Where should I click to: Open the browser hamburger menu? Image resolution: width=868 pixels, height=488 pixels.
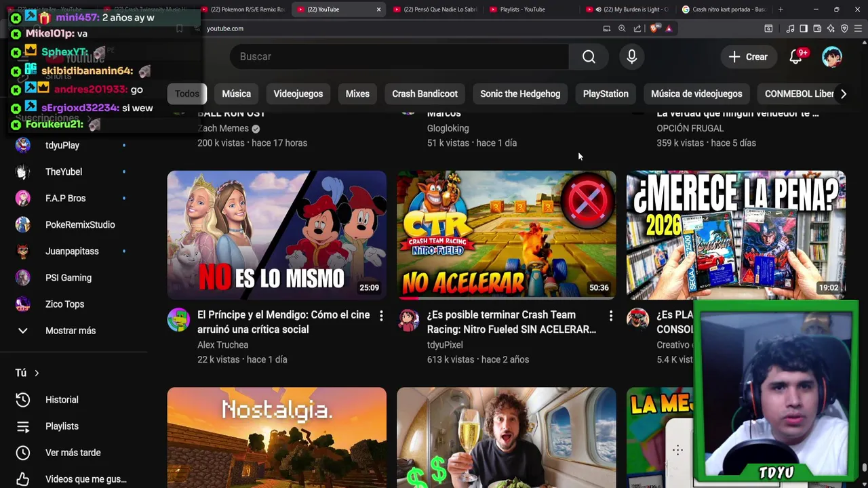859,28
